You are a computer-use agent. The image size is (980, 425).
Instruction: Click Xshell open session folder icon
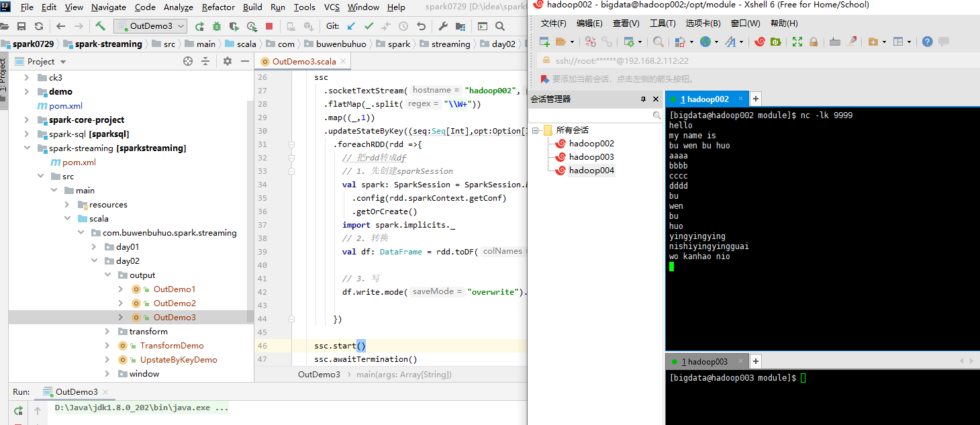(561, 42)
